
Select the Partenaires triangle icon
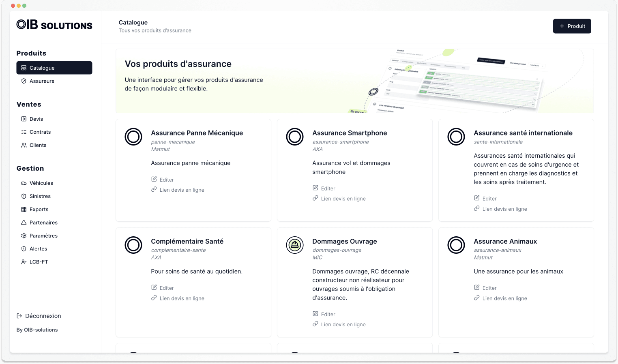pos(24,223)
